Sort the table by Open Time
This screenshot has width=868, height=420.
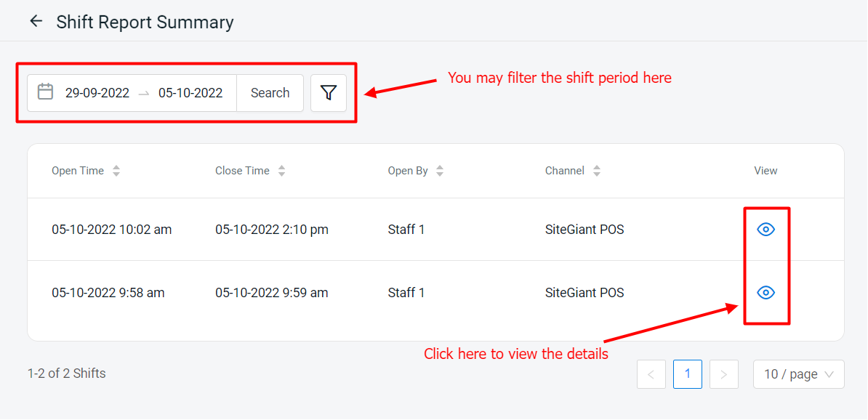(116, 170)
